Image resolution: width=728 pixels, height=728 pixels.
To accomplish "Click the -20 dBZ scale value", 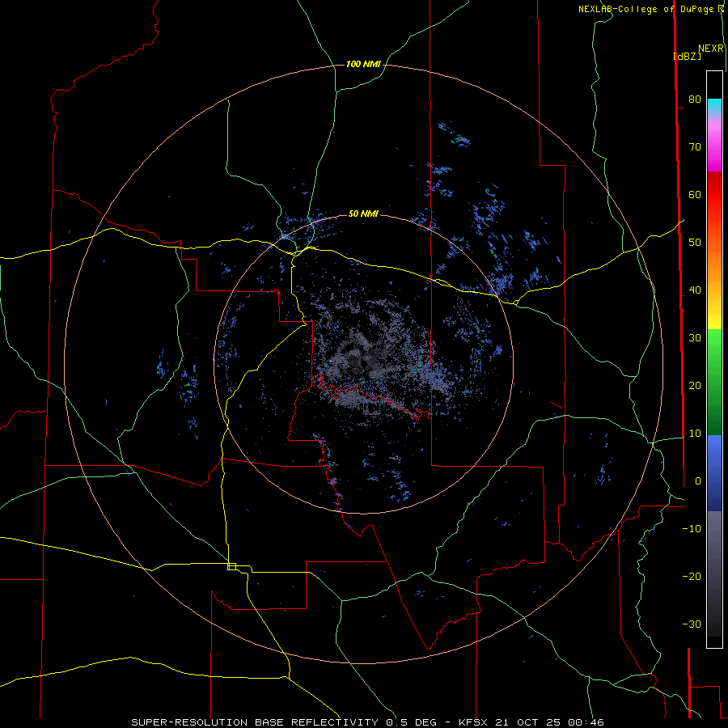I will coord(692,577).
